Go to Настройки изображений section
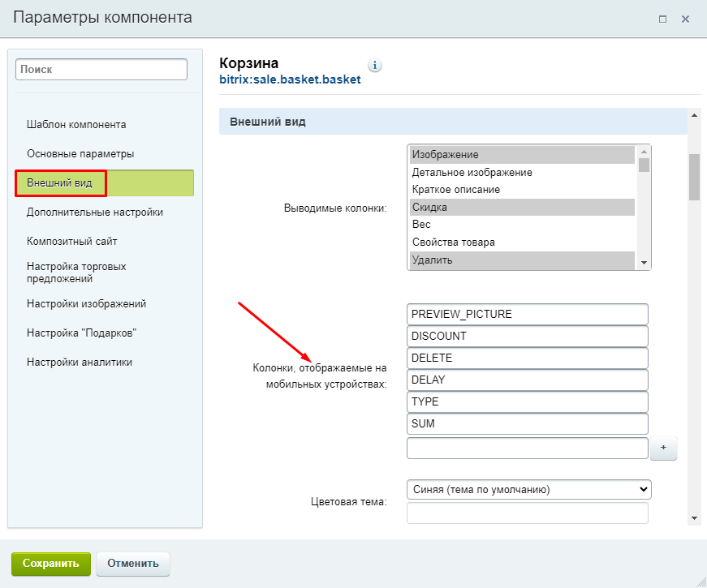707x588 pixels. [86, 303]
